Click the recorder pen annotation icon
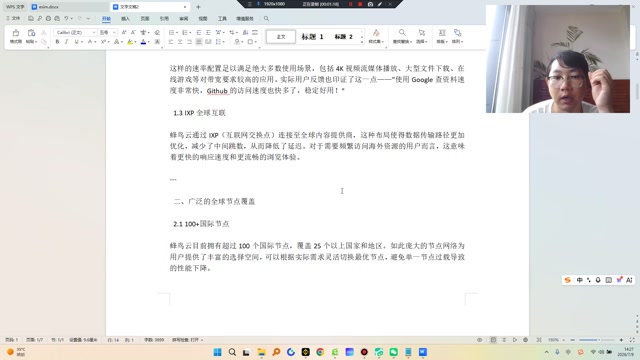Viewport: 640px width, 360px height. [x=380, y=4]
